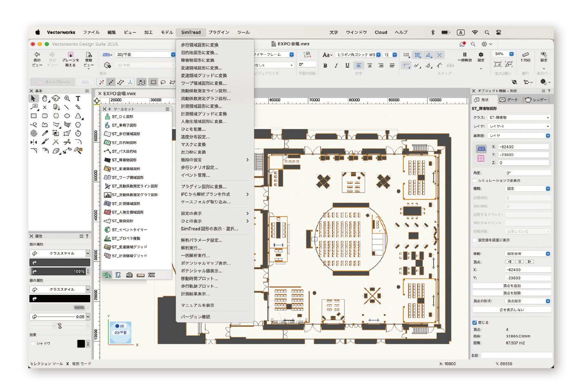Pause snapping with 一時無効 icon
This screenshot has width=588, height=386.
pyautogui.click(x=464, y=56)
